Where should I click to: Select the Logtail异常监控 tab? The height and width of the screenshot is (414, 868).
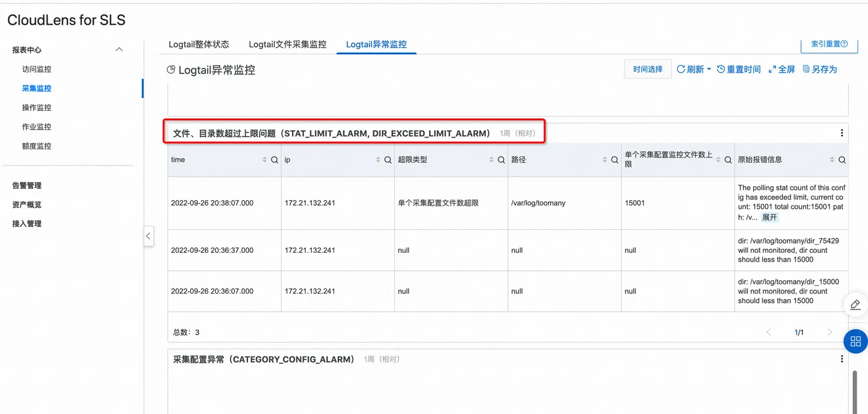[x=376, y=45]
